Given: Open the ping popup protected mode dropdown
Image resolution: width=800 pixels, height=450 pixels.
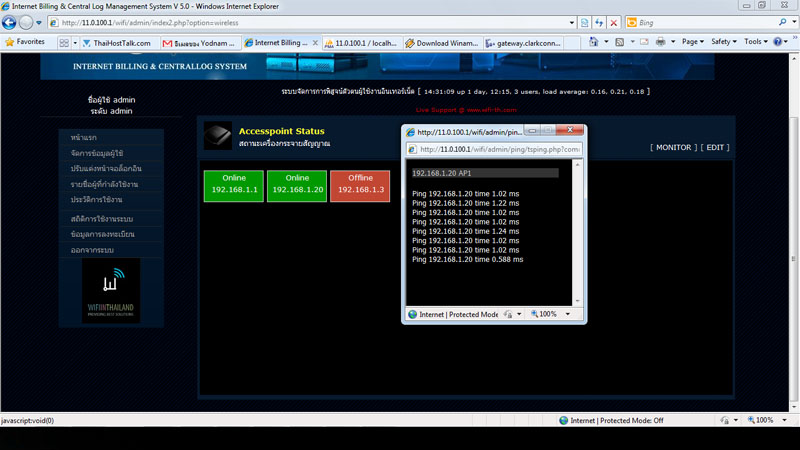Looking at the screenshot, I should click(519, 314).
